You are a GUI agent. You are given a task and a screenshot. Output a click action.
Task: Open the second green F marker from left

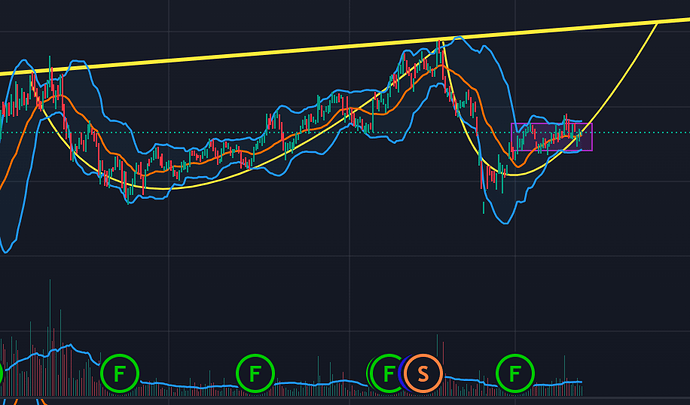255,374
